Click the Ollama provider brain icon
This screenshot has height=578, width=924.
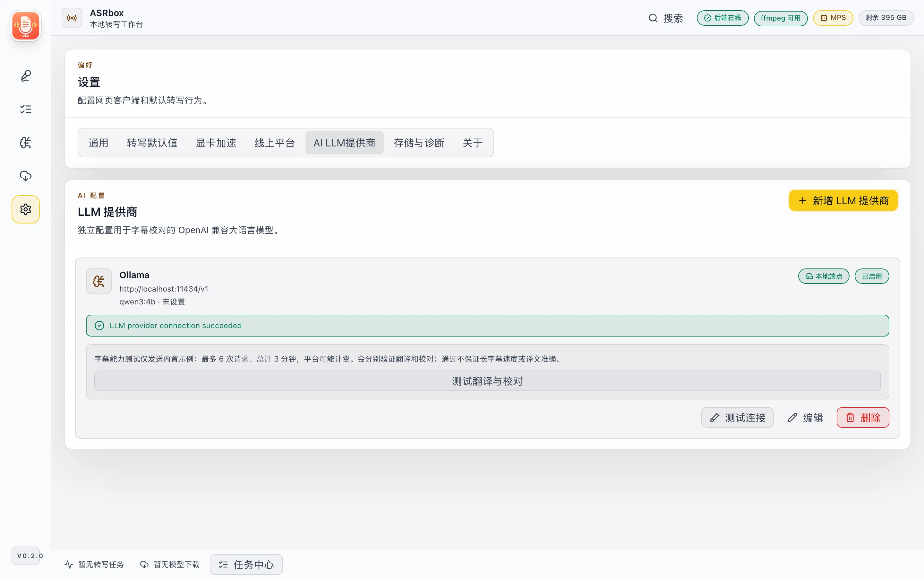pyautogui.click(x=99, y=281)
